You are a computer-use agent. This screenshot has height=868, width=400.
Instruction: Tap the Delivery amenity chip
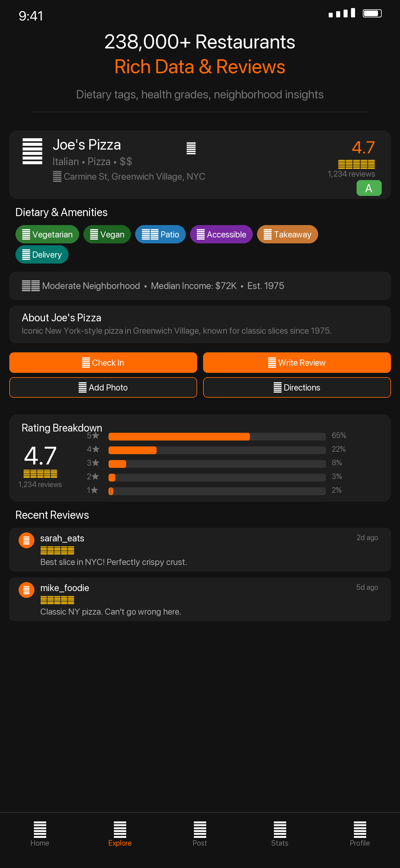(x=42, y=254)
